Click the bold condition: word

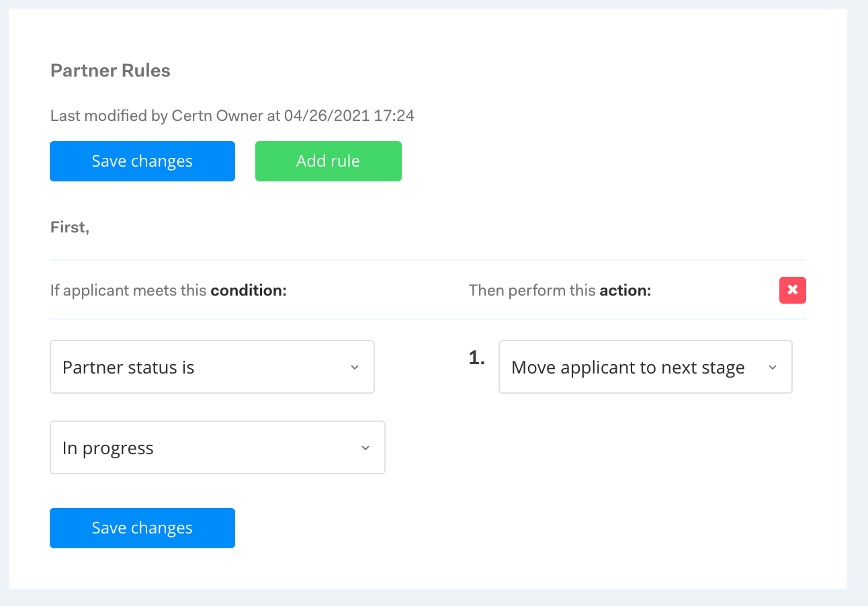point(249,290)
